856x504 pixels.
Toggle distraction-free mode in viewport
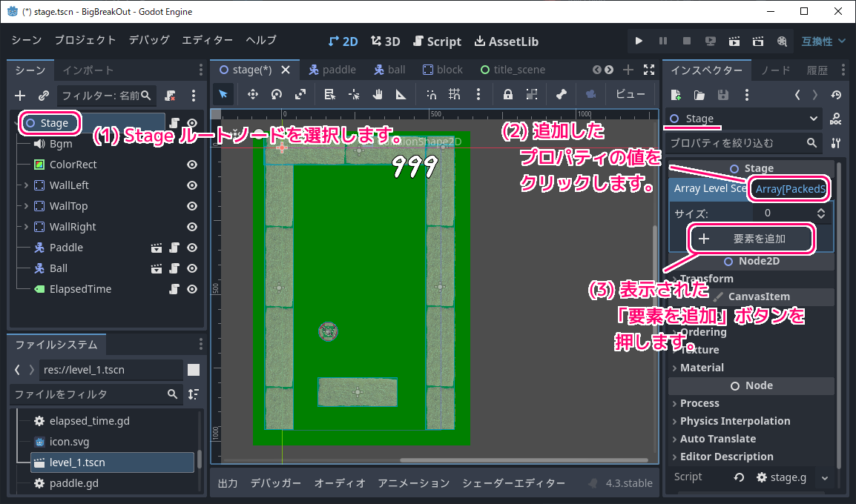point(649,69)
